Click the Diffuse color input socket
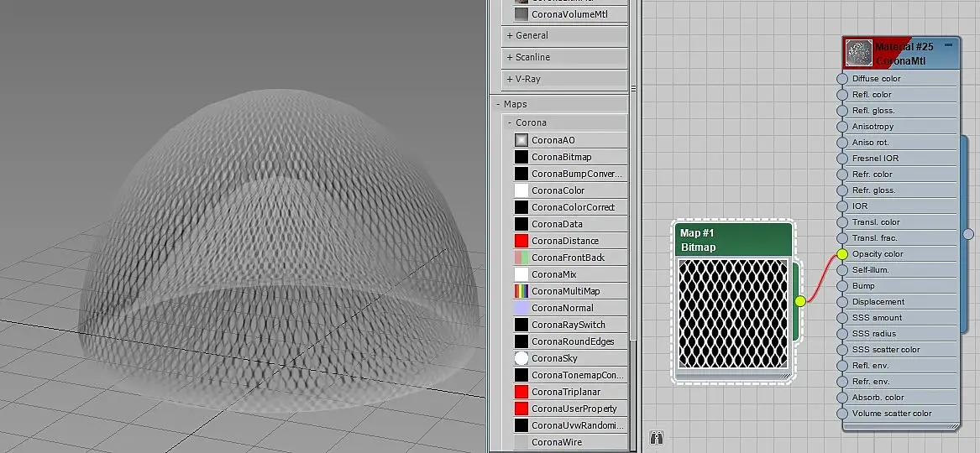 842,79
